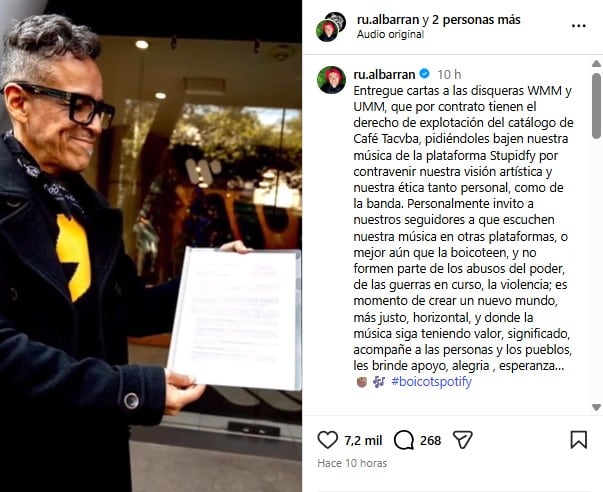Open ru.albarran username in post header
603x492 pixels.
(x=388, y=19)
